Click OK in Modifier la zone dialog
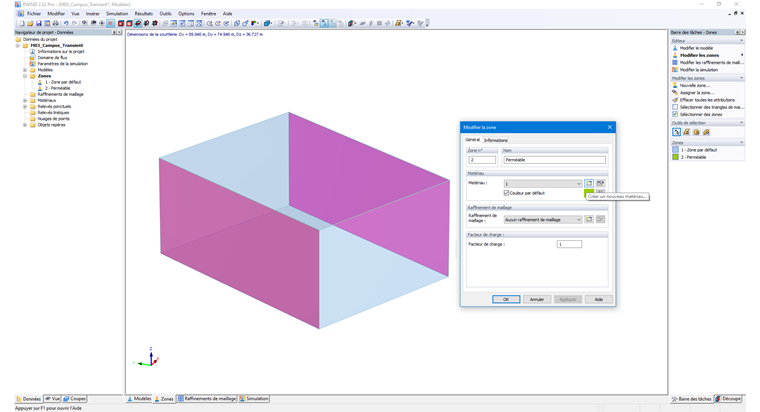Image resolution: width=760 pixels, height=412 pixels. [x=506, y=300]
